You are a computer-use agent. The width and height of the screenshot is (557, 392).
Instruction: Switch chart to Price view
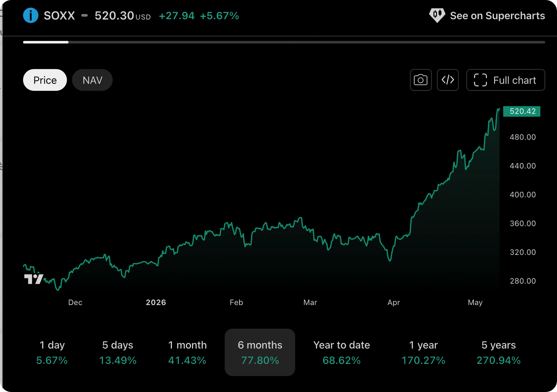click(45, 80)
